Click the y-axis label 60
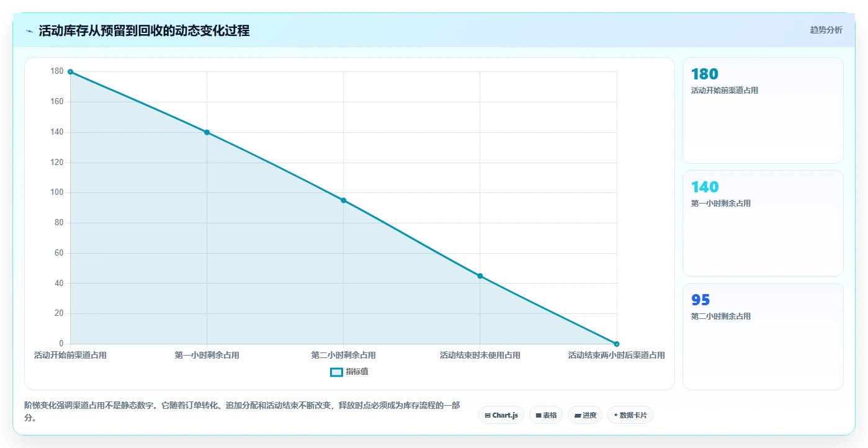Image resolution: width=868 pixels, height=448 pixels. pyautogui.click(x=59, y=253)
